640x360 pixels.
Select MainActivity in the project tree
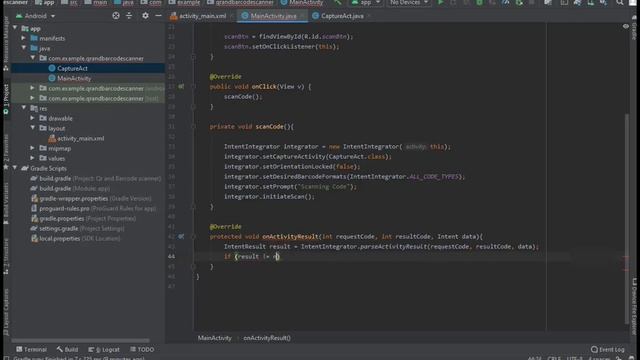click(x=74, y=78)
